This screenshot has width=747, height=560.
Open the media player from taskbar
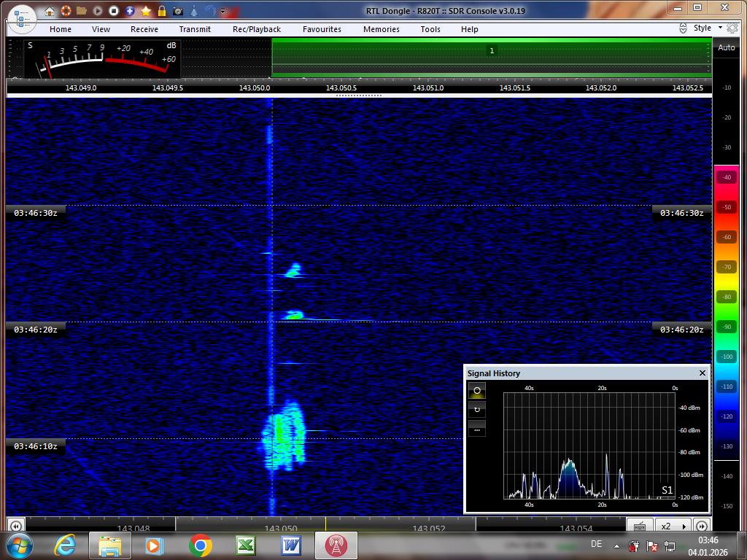pyautogui.click(x=155, y=545)
